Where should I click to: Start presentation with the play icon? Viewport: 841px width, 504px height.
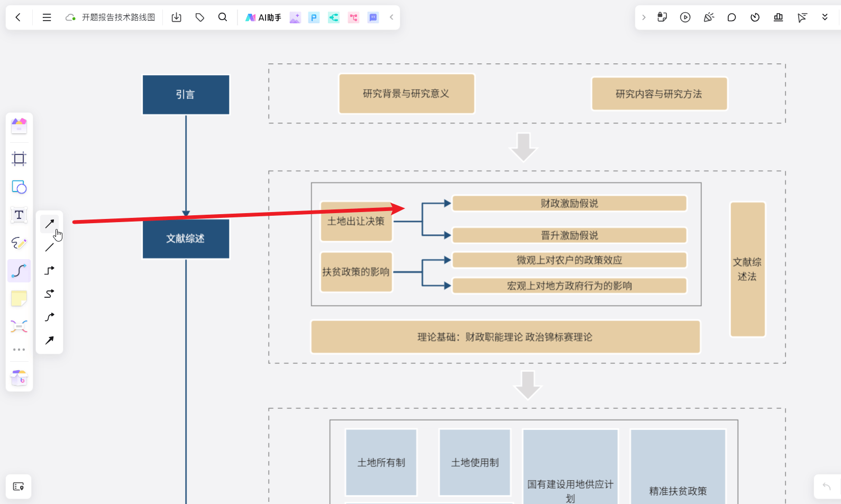[x=685, y=17]
